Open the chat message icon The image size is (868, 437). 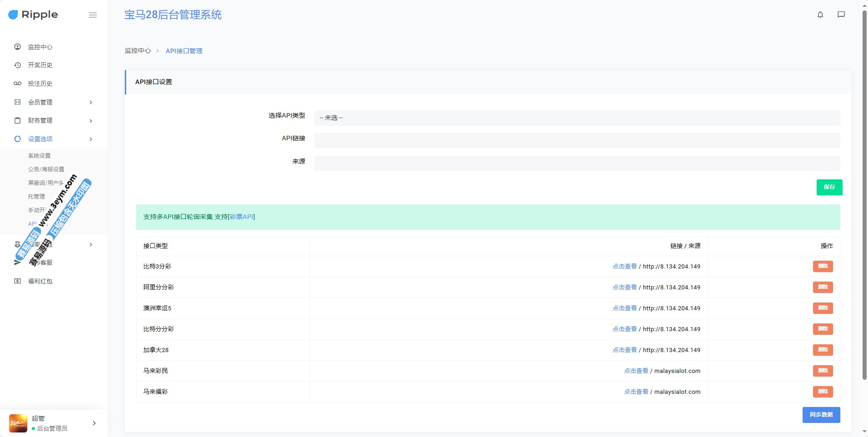[841, 15]
